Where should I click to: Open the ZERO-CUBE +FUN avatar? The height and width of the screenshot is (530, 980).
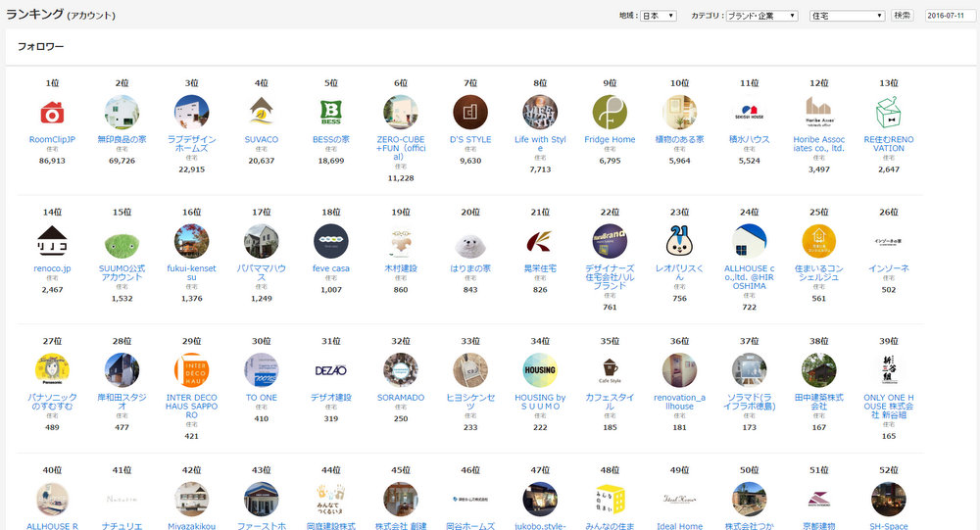click(x=401, y=113)
